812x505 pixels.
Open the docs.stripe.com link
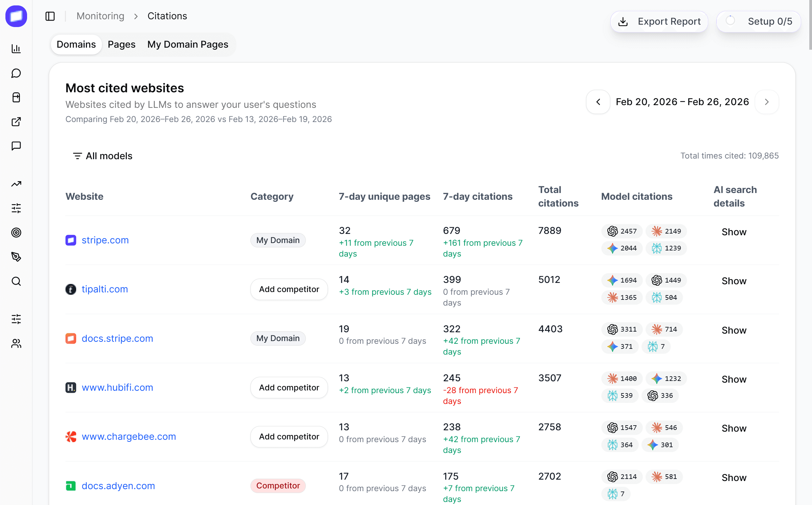point(117,338)
